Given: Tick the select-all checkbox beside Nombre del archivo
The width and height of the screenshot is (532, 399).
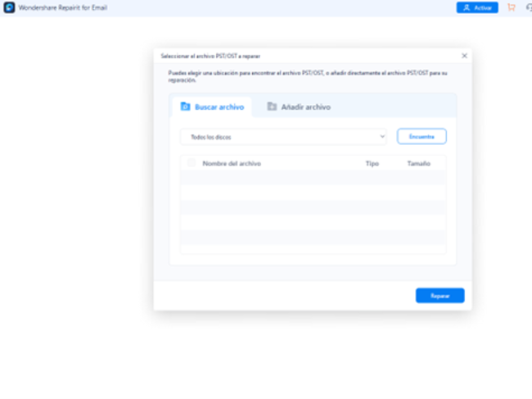Looking at the screenshot, I should [192, 163].
